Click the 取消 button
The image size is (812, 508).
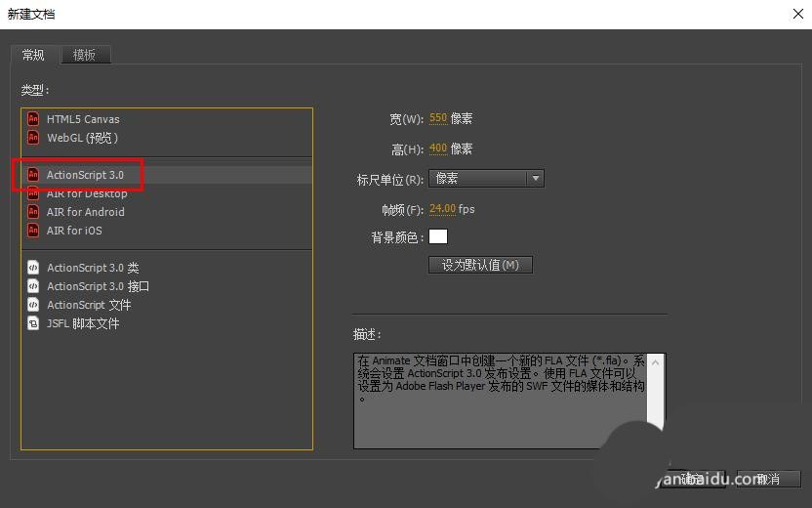tap(768, 479)
